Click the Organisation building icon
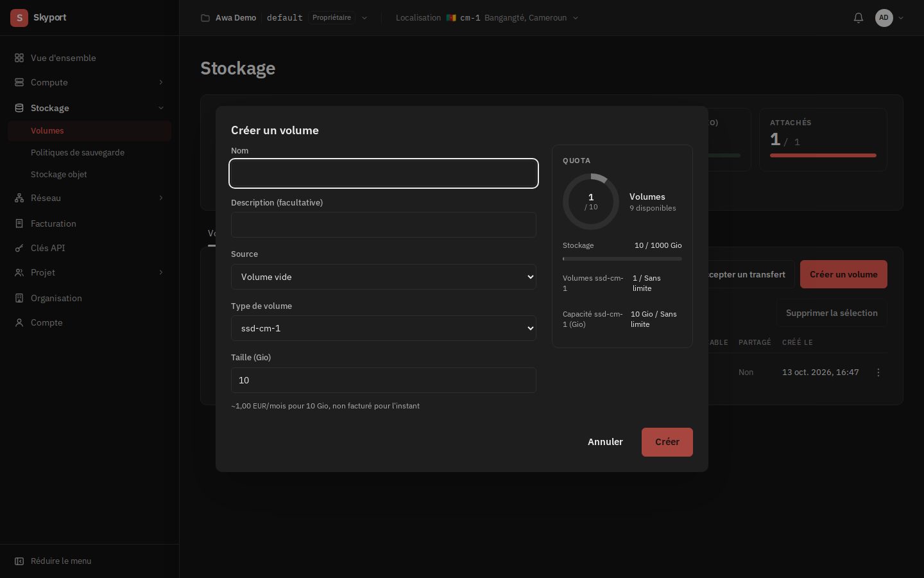Viewport: 924px width, 578px height. tap(19, 298)
